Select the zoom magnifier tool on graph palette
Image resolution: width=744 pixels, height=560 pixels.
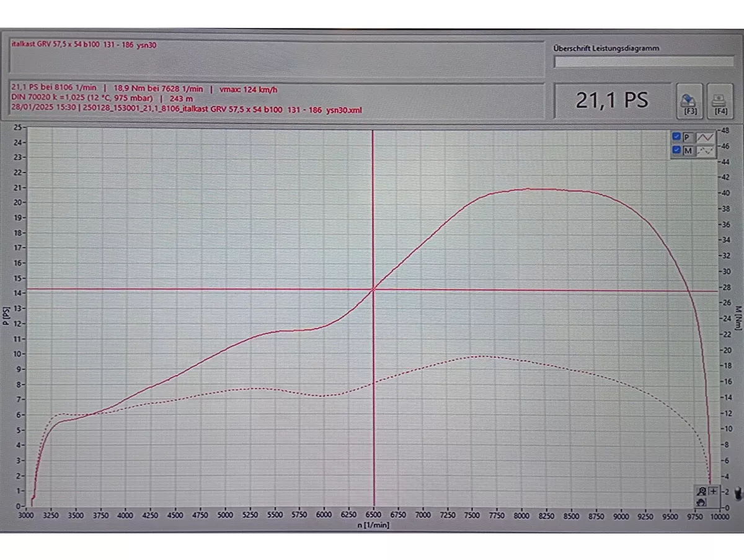tap(702, 491)
